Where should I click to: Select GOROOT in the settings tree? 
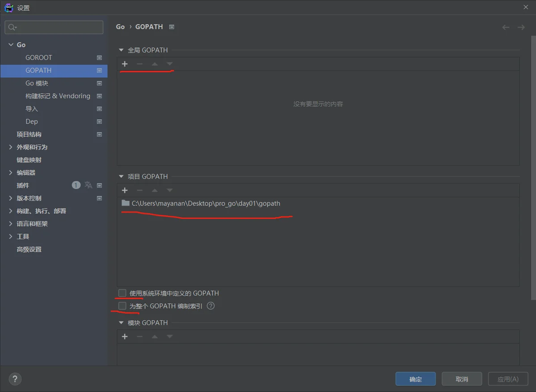tap(39, 58)
